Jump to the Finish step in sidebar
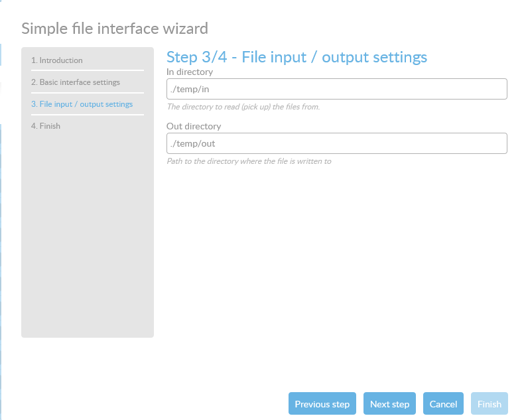The width and height of the screenshot is (526, 420). (46, 126)
